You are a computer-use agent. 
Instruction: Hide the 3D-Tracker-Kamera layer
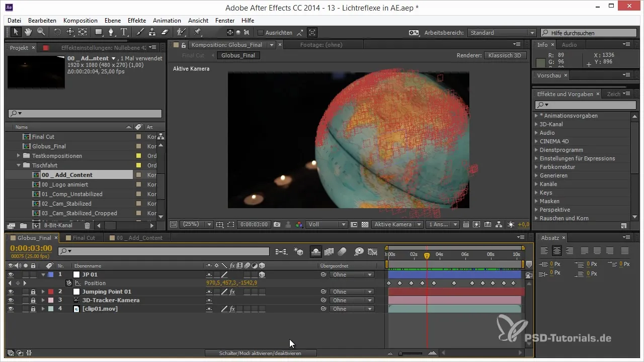(x=11, y=300)
